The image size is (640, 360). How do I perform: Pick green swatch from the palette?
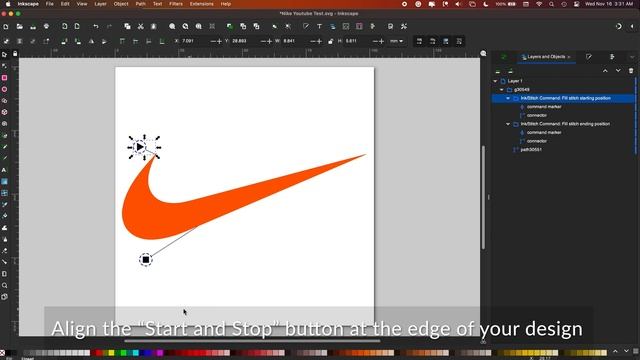pos(123,353)
